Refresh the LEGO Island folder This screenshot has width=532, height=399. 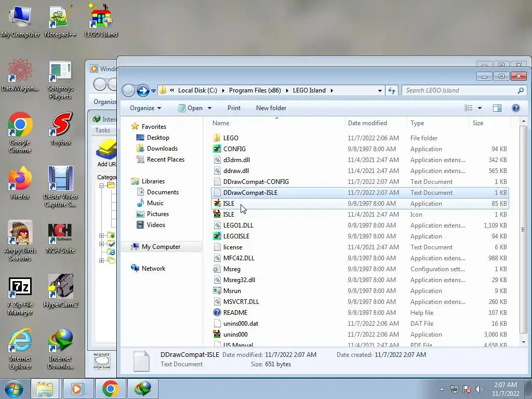(x=392, y=90)
